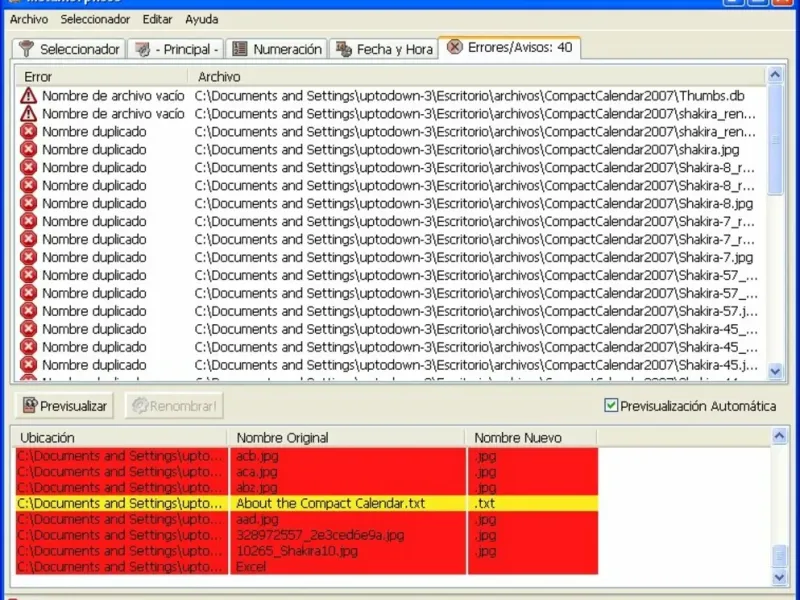
Task: Click error list scrollbar down arrow
Action: [775, 371]
